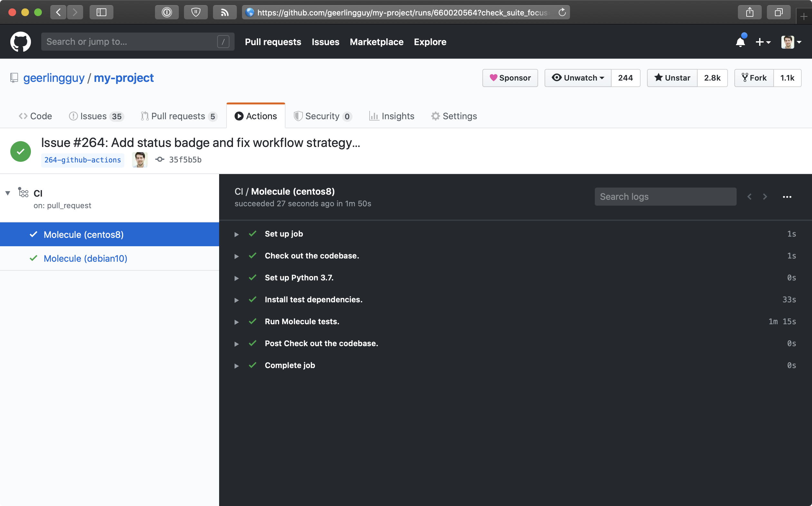Click the Search logs field
812x506 pixels.
[665, 197]
